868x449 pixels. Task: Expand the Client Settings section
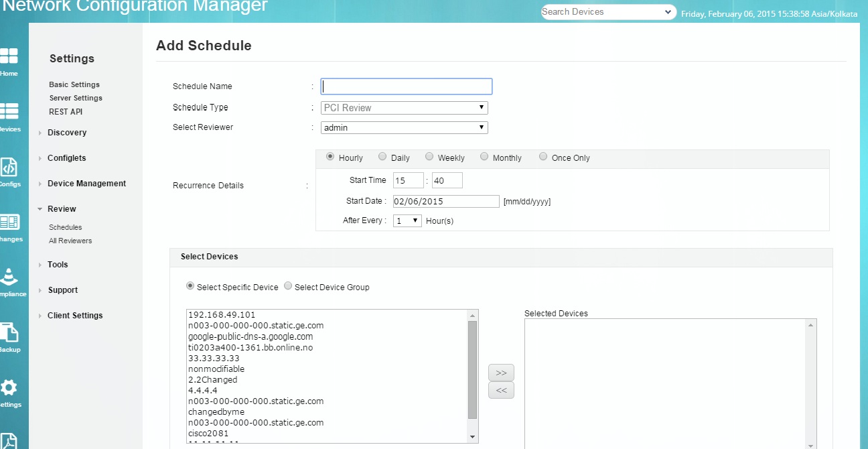tap(75, 316)
